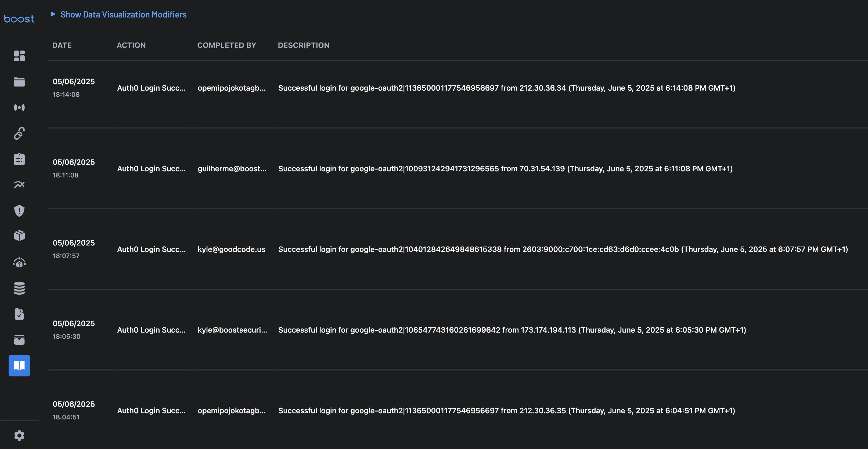The height and width of the screenshot is (449, 868).
Task: Open the document checkmark icon
Action: click(19, 314)
